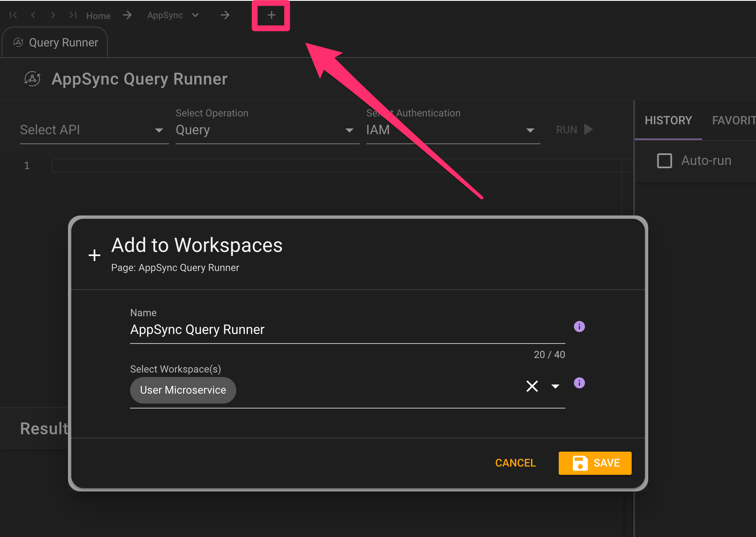Open the Select Operation Query dropdown
756x537 pixels.
[267, 130]
